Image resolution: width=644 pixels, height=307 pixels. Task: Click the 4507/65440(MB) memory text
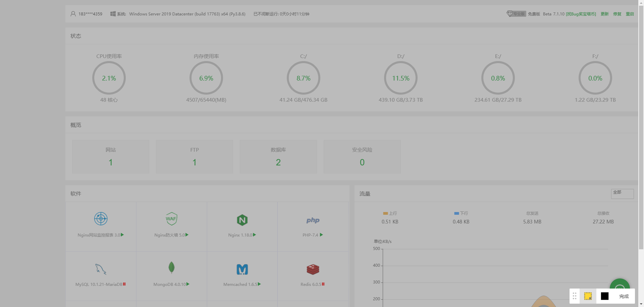(206, 100)
